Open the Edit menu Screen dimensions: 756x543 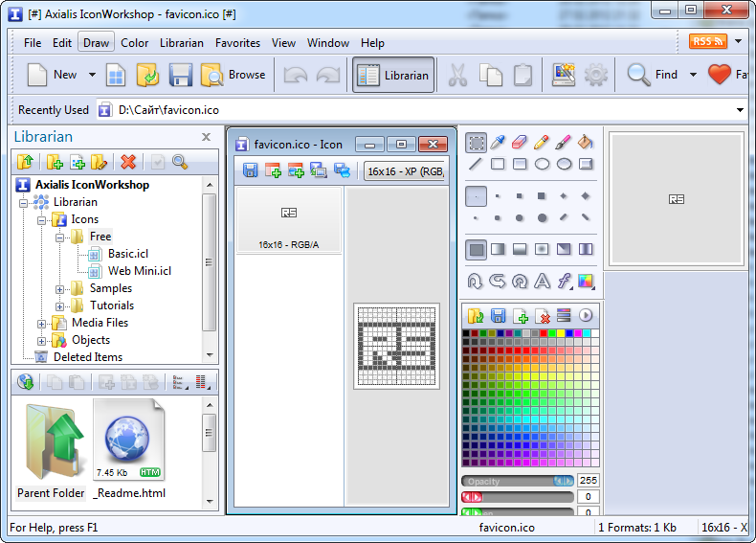[x=62, y=43]
